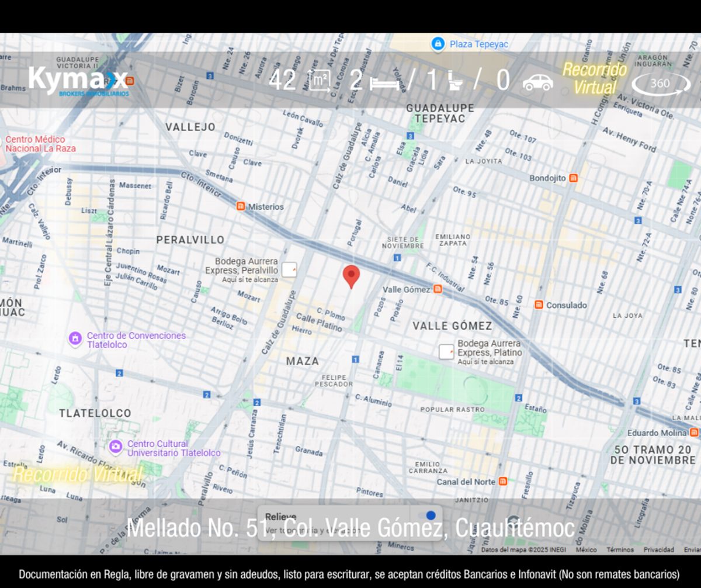
Task: Click the Bodega Aurrera Express, Platino label
Action: pyautogui.click(x=490, y=352)
